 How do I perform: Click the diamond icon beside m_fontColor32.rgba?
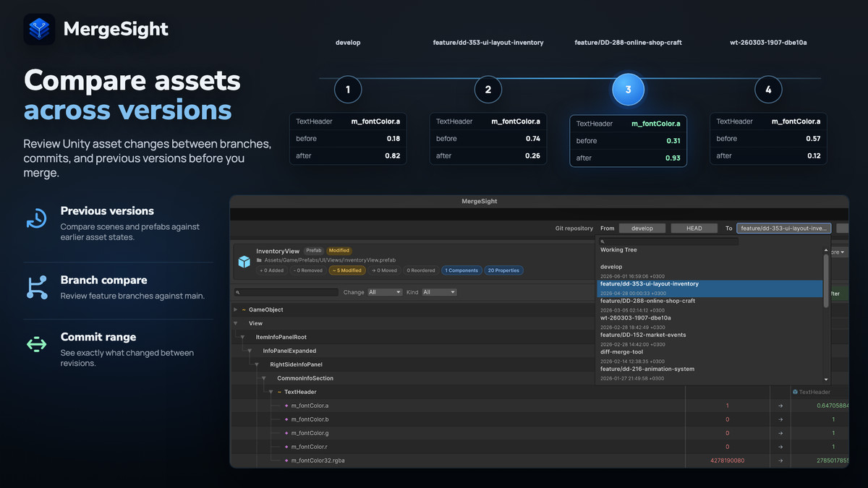point(286,461)
